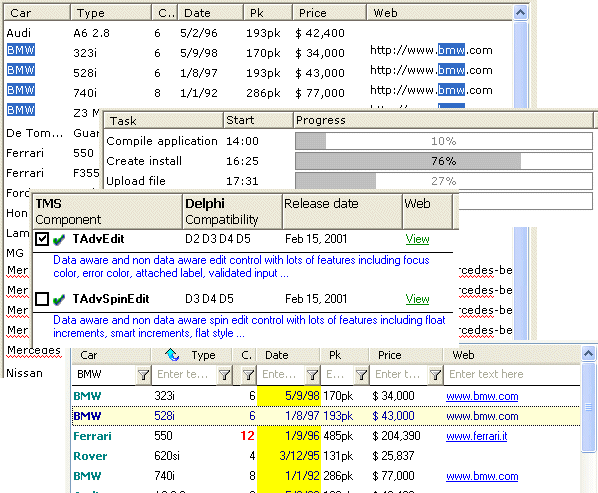Open www.bmw.com link in filtered grid 323i row
The width and height of the screenshot is (598, 493).
pos(482,397)
